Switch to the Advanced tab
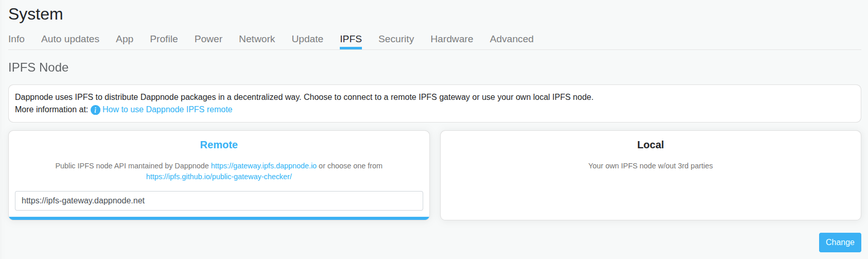This screenshot has width=868, height=259. (x=511, y=39)
